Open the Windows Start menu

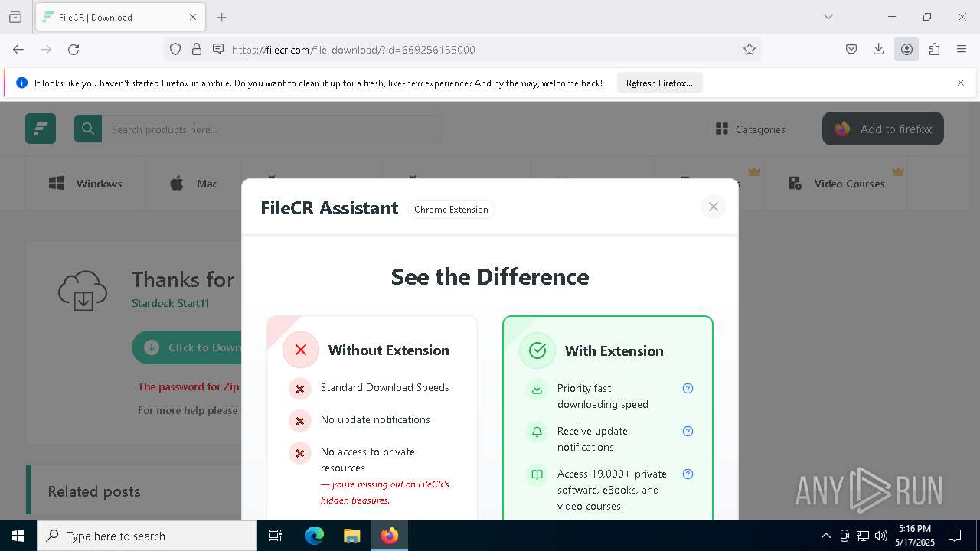18,536
